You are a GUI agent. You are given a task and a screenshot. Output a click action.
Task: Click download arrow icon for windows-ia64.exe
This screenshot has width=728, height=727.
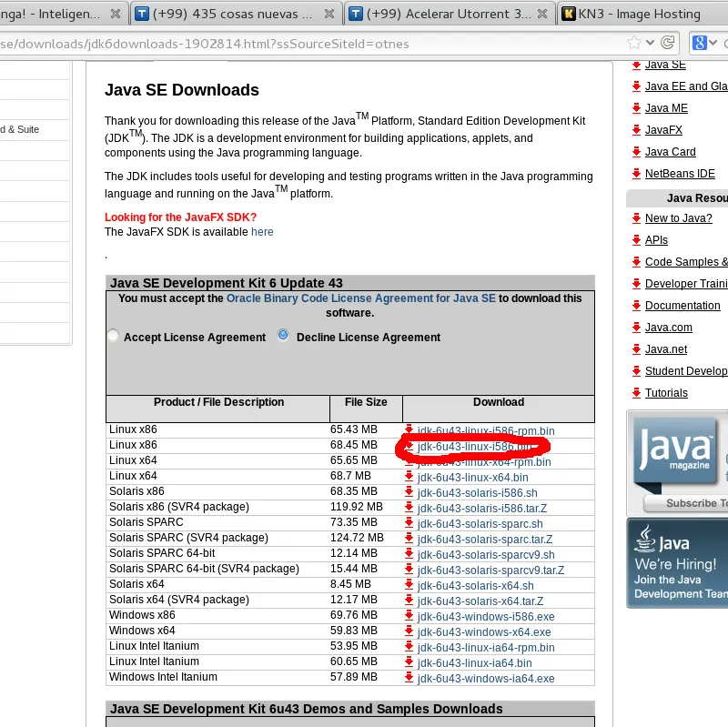[x=409, y=677]
